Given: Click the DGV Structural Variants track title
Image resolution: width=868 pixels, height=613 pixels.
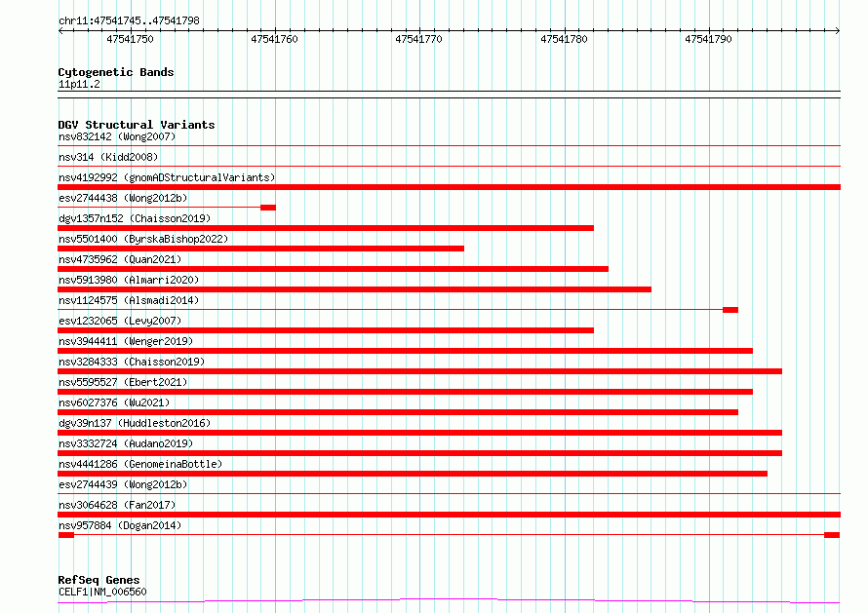Looking at the screenshot, I should tap(137, 125).
